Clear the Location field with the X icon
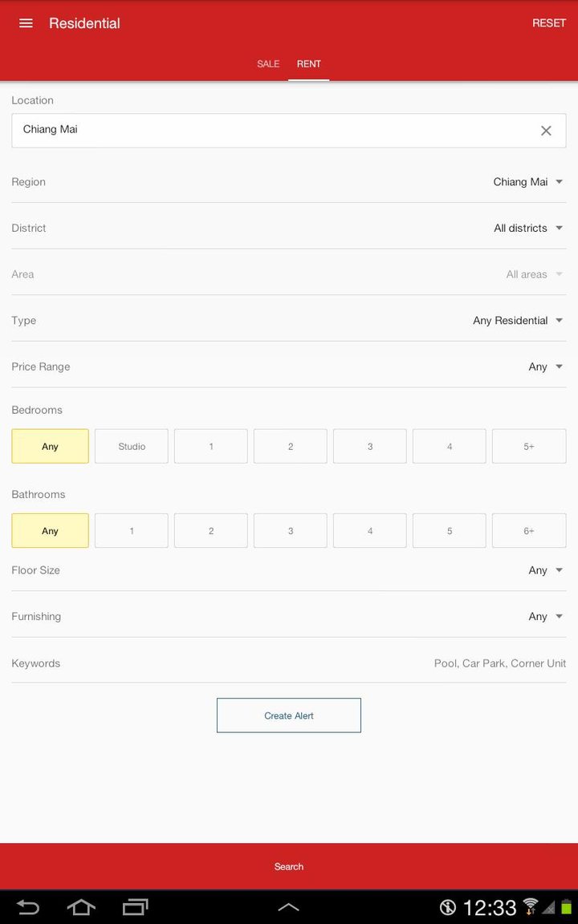The width and height of the screenshot is (578, 924). (547, 130)
